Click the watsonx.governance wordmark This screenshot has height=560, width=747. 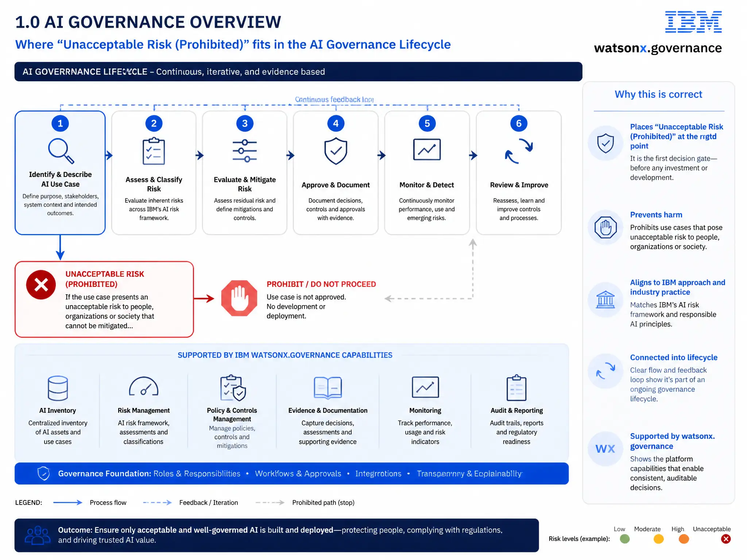click(x=658, y=48)
